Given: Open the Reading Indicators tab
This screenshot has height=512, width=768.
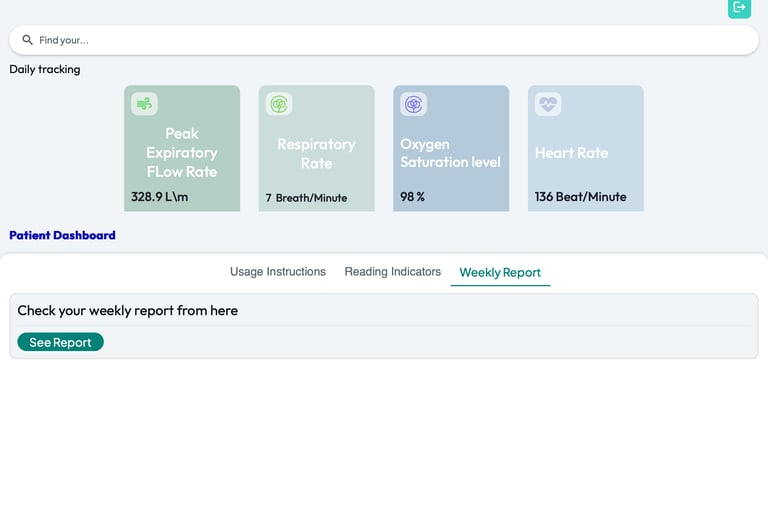Looking at the screenshot, I should click(x=392, y=272).
